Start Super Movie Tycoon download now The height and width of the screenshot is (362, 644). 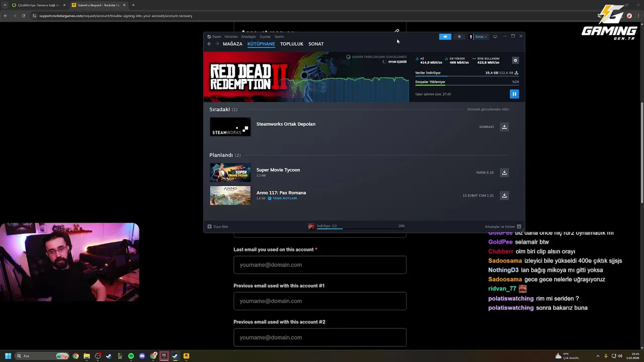(x=504, y=172)
